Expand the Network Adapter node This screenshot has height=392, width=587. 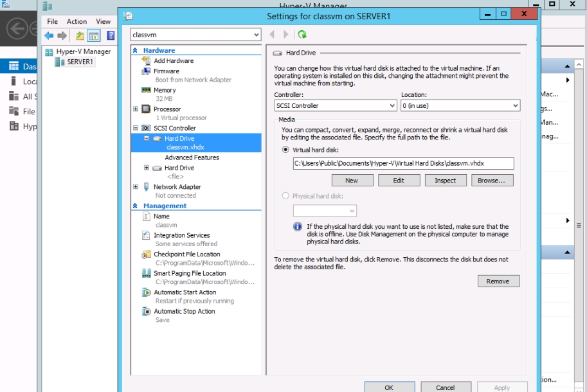(x=136, y=186)
